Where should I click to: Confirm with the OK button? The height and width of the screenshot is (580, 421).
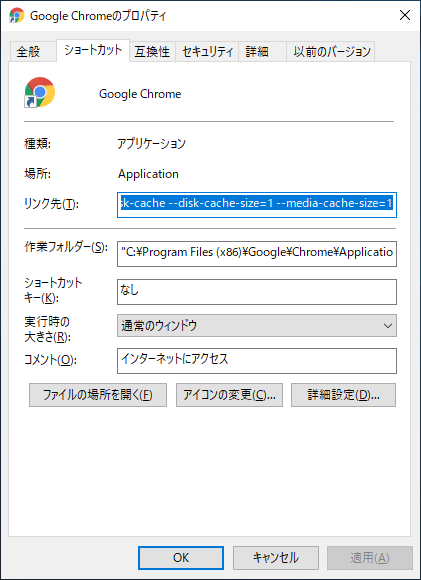click(181, 558)
